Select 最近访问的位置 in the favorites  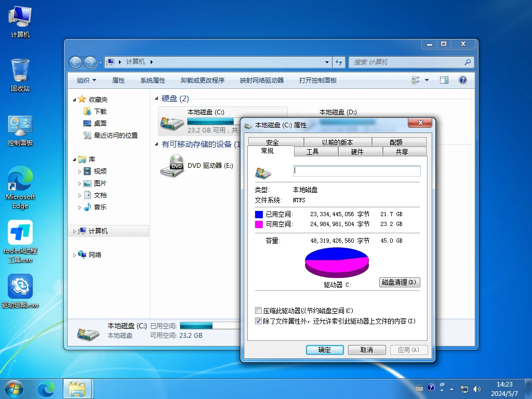click(x=115, y=135)
